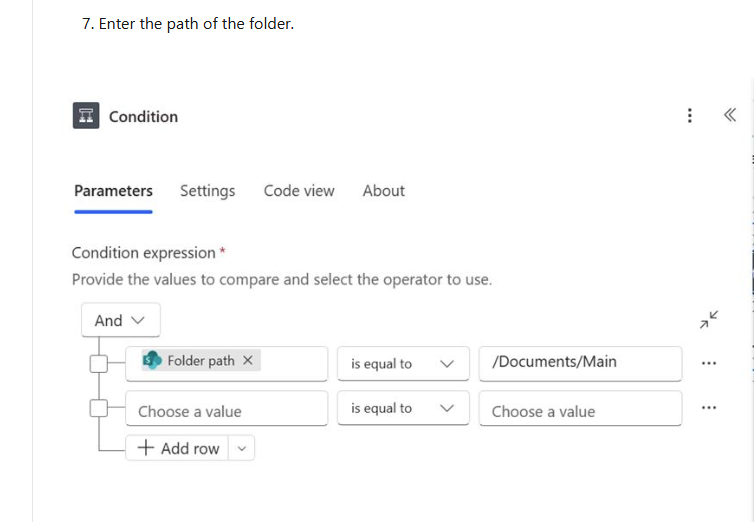Screen dimensions: 756x522
Task: Open the vertical ellipsis options menu
Action: pos(689,116)
